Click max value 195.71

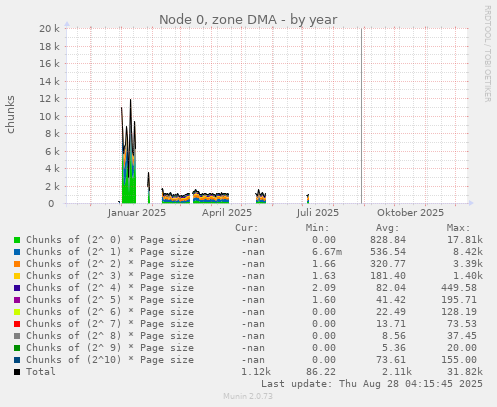(x=459, y=300)
